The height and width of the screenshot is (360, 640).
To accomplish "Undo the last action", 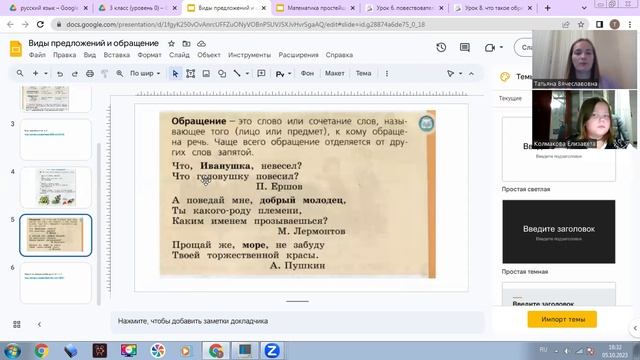I will coord(60,74).
